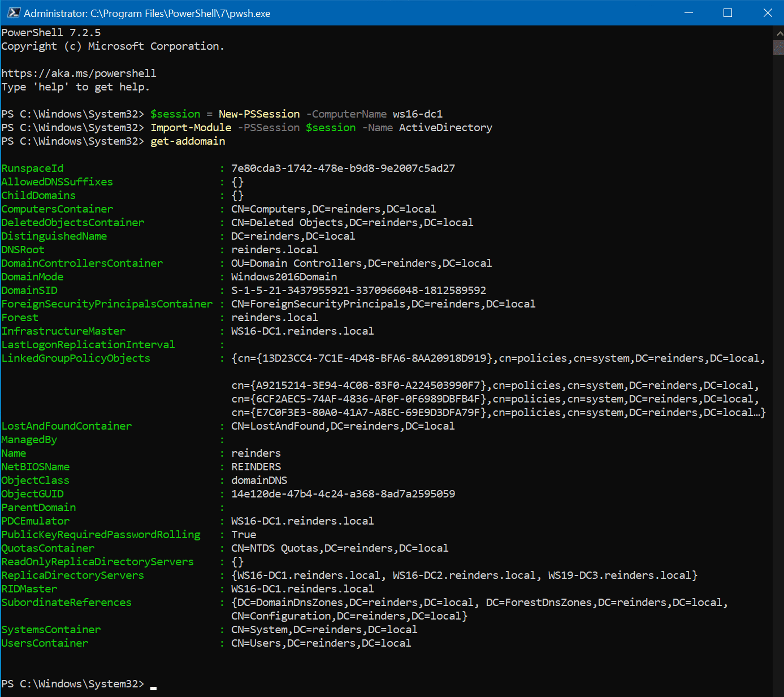Click the DomainMode Windows2016Domain value
784x697 pixels.
tap(284, 276)
